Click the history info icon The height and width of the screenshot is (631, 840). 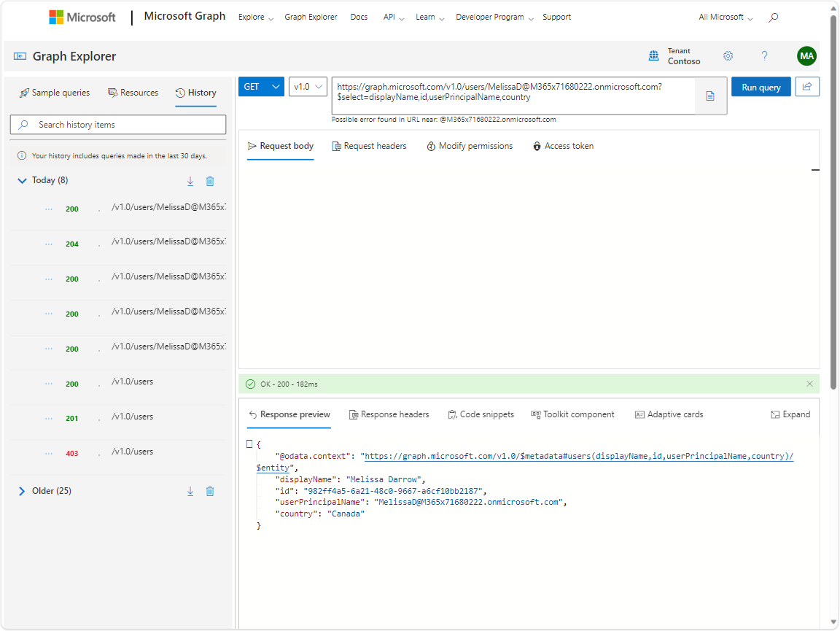click(22, 156)
